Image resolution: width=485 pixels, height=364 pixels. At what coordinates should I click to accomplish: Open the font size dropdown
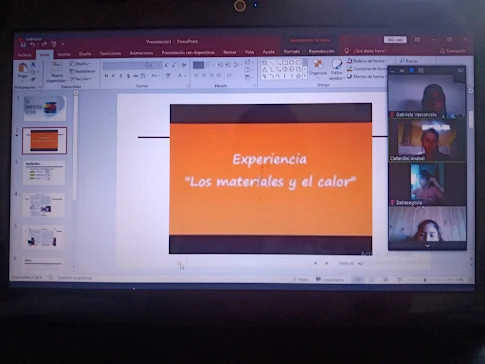pyautogui.click(x=160, y=66)
